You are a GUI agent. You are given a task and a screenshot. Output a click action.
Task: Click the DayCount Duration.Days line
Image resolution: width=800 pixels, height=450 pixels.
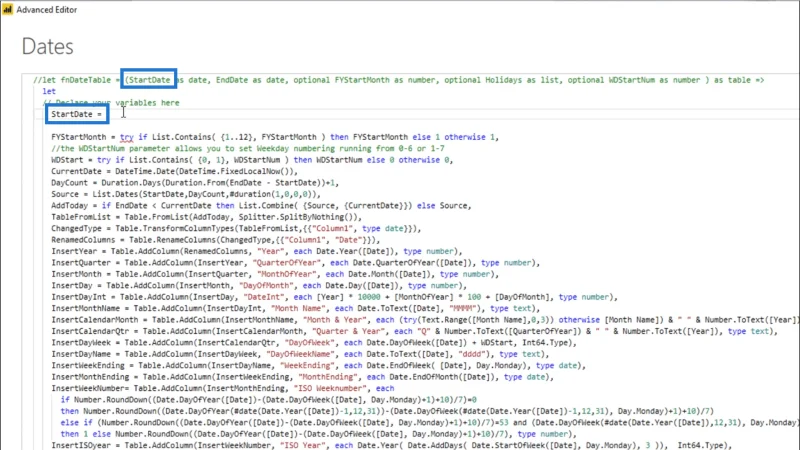[195, 183]
